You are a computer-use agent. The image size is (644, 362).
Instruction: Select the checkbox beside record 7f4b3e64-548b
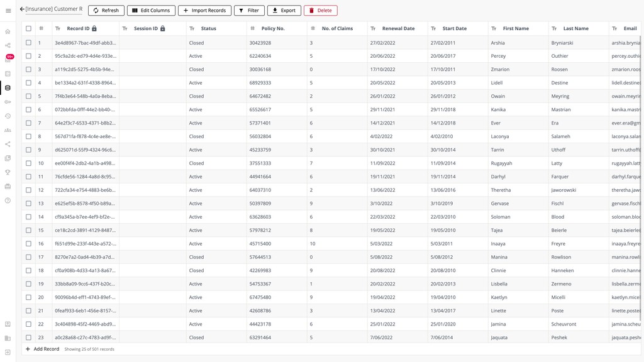(x=28, y=96)
